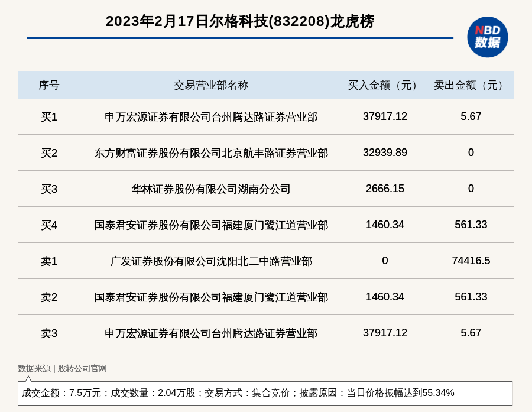Click 561.33 sell amount in the 卖2 row

[x=471, y=296]
